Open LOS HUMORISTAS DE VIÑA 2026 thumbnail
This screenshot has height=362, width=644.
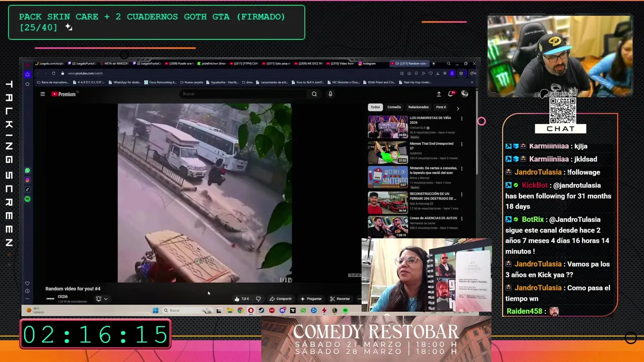coord(388,127)
